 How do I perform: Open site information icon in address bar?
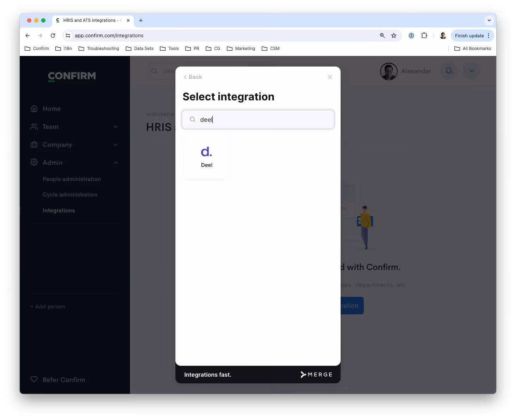click(68, 36)
